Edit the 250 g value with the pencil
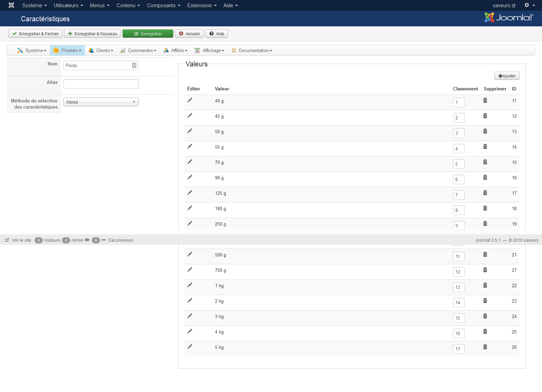The width and height of the screenshot is (542, 392). click(x=190, y=224)
